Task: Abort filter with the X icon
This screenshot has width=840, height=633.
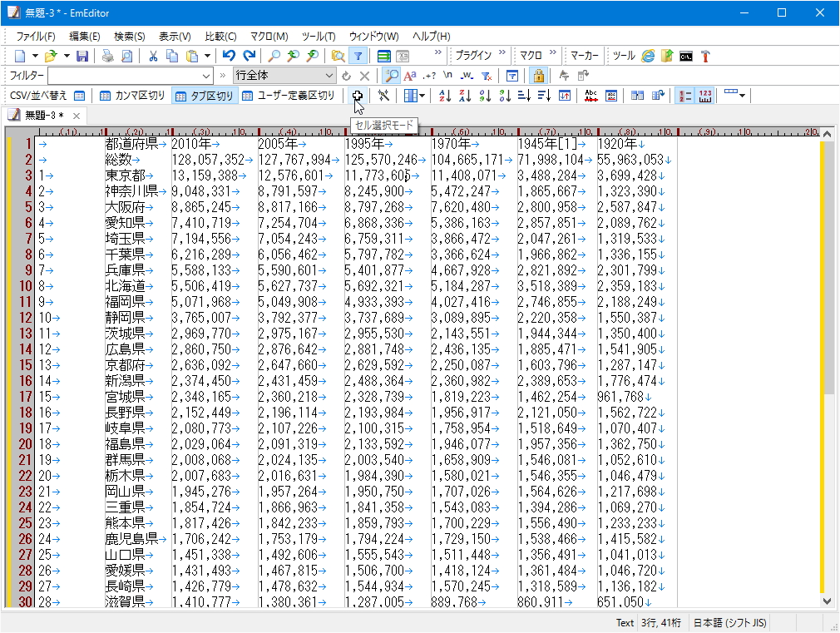Action: 364,76
